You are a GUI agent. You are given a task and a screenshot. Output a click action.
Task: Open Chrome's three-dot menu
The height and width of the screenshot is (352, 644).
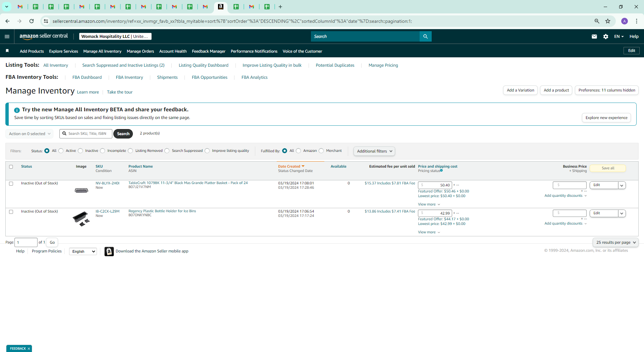tap(637, 21)
